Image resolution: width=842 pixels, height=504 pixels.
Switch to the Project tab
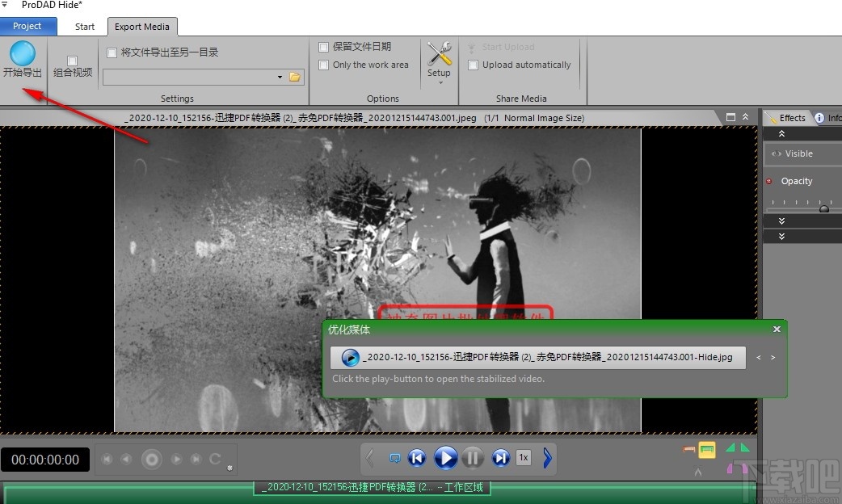tap(27, 26)
